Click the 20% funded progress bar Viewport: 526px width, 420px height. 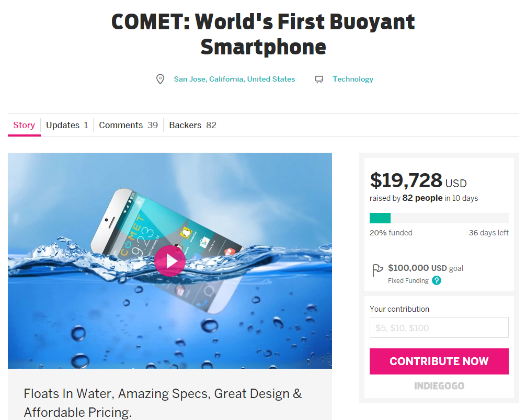click(439, 218)
